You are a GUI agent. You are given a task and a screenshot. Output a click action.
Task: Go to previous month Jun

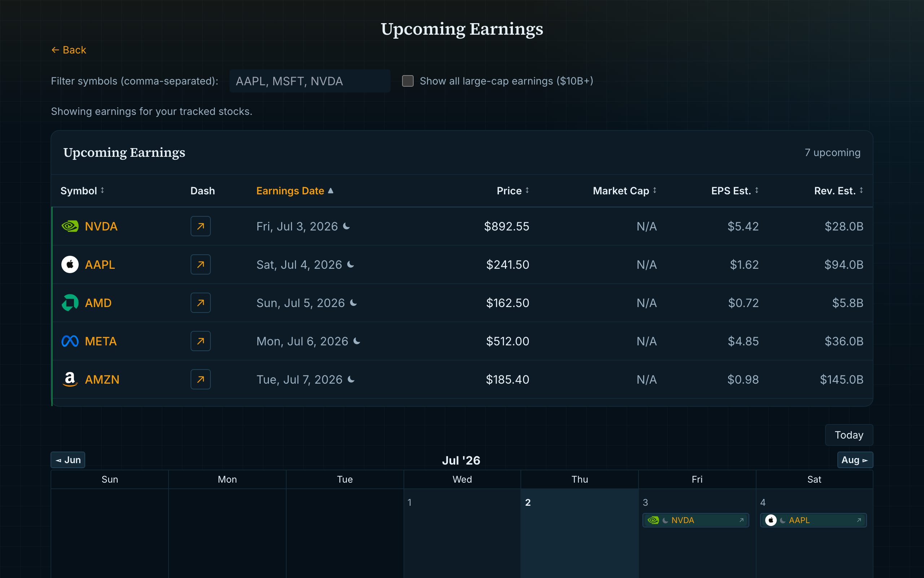coord(68,460)
